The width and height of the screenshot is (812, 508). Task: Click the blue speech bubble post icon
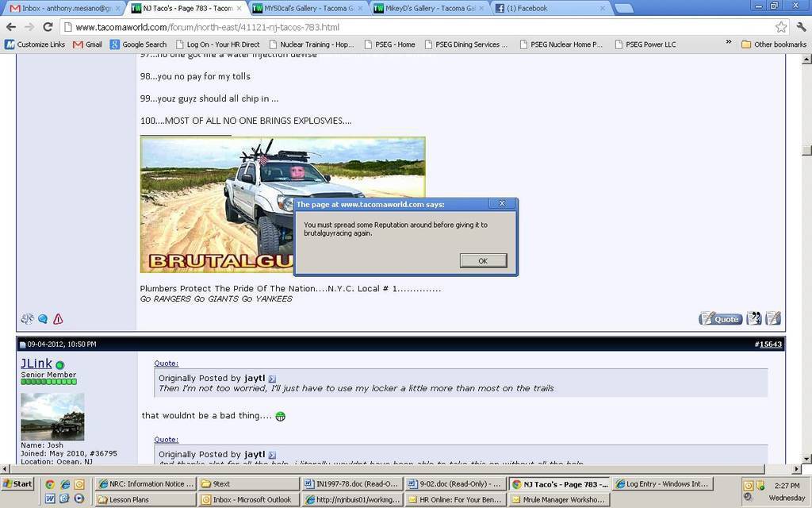pyautogui.click(x=43, y=319)
